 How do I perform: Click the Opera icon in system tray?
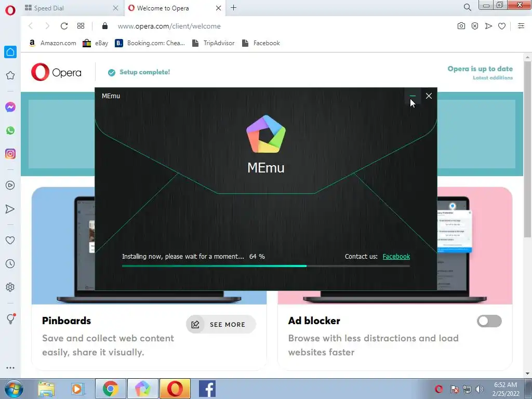(438, 389)
